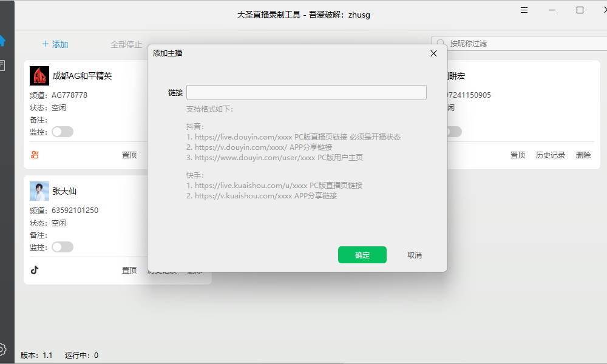This screenshot has width=607, height=364.
Task: Enable monitoring toggle for 张大仙
Action: (63, 247)
